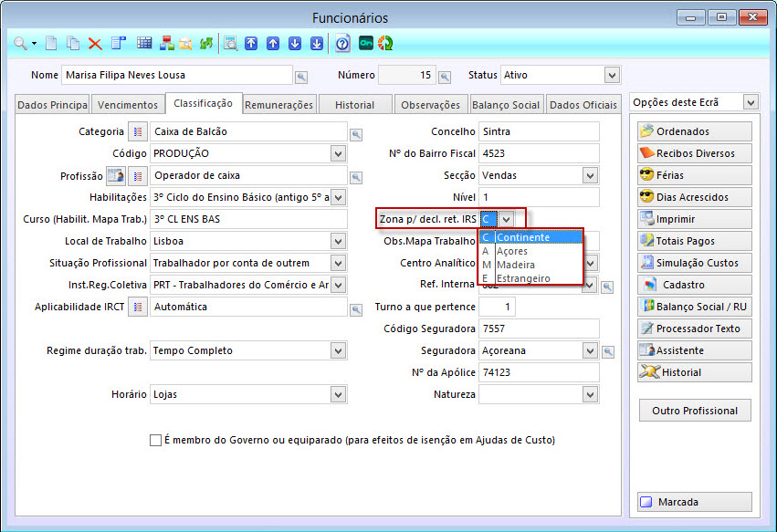The image size is (777, 532).
Task: Click the table grid view icon
Action: (144, 43)
